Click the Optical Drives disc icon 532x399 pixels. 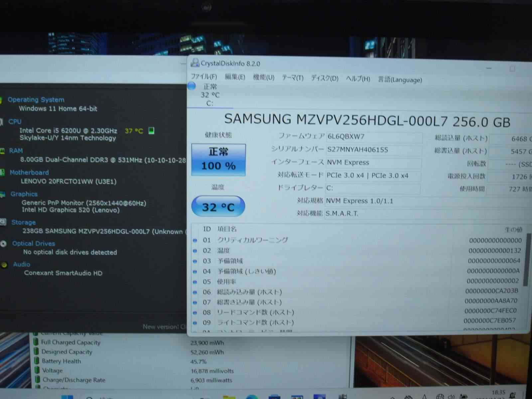[x=4, y=244]
